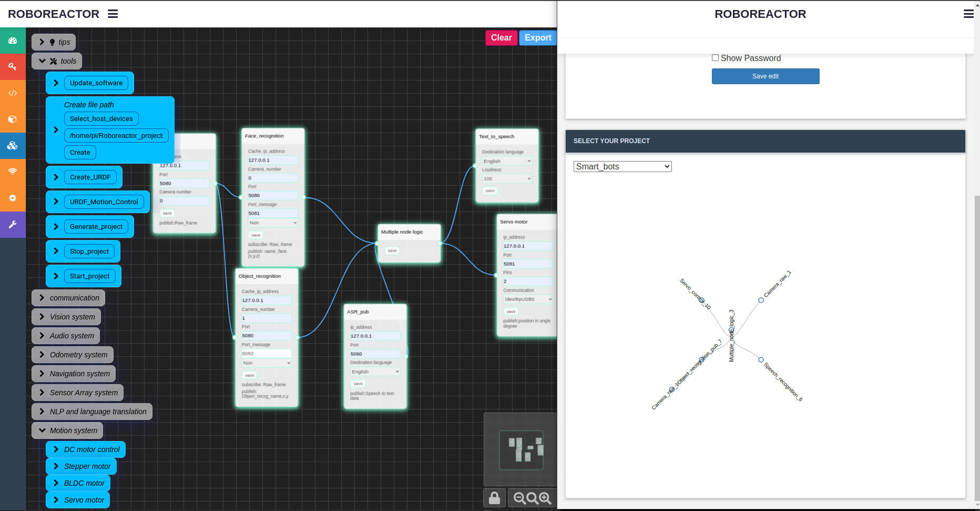The height and width of the screenshot is (511, 980).
Task: Click Create in Create file path block
Action: tap(80, 153)
